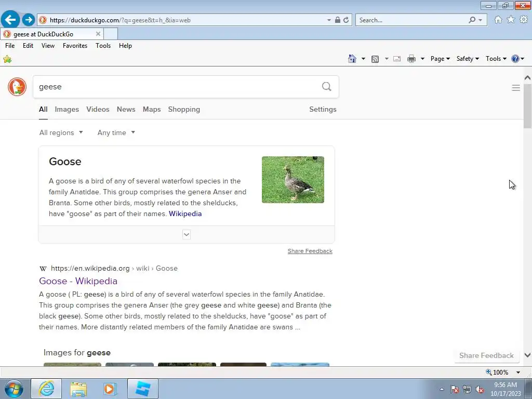This screenshot has width=532, height=399.
Task: Click the security lock icon in address bar
Action: 338,20
